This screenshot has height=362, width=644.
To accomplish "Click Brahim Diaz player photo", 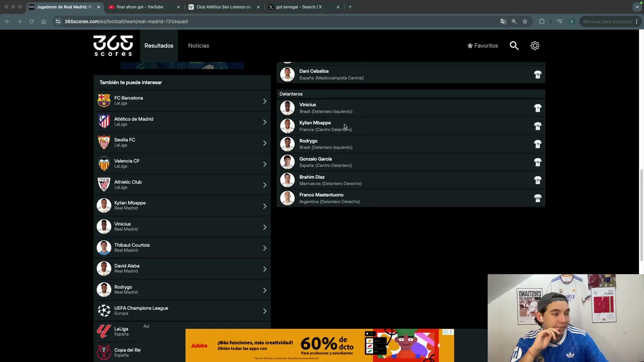I will tap(287, 180).
